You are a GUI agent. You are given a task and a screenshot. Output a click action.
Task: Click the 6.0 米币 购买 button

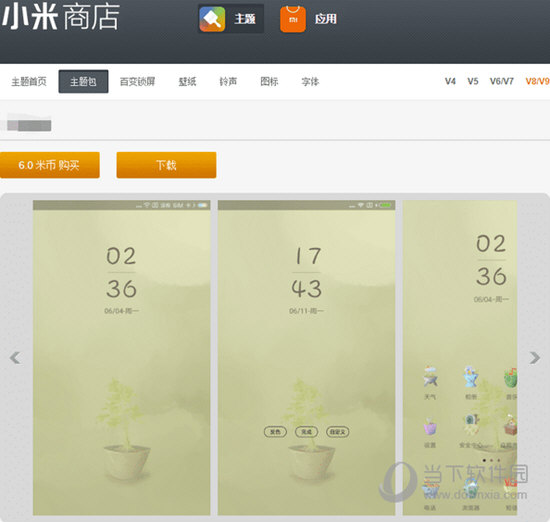point(49,165)
